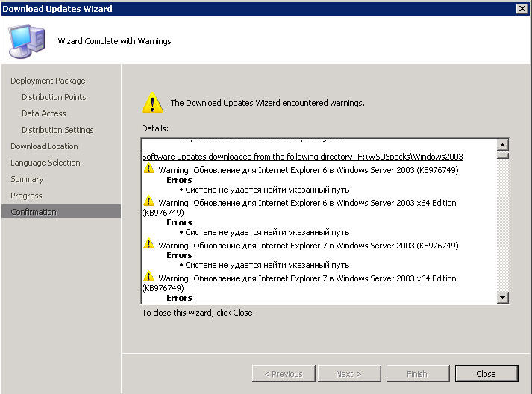Select the Data Access step
532x394 pixels.
point(44,113)
